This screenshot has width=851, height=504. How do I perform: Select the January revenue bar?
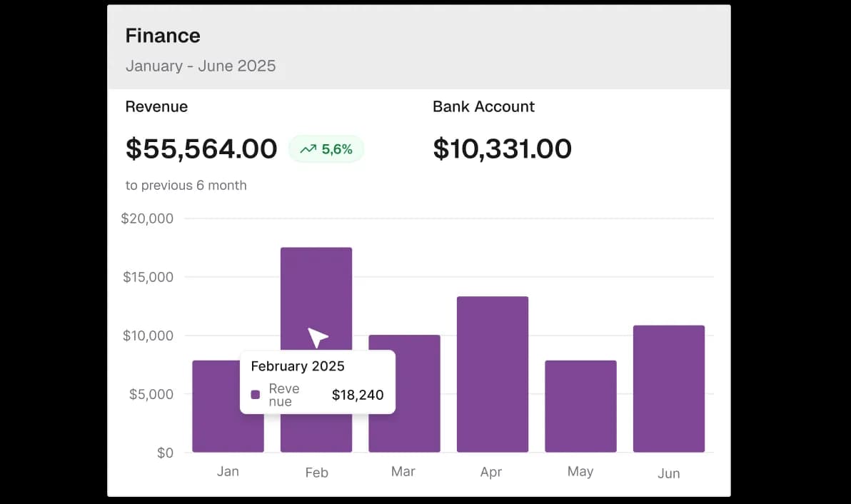(x=216, y=407)
